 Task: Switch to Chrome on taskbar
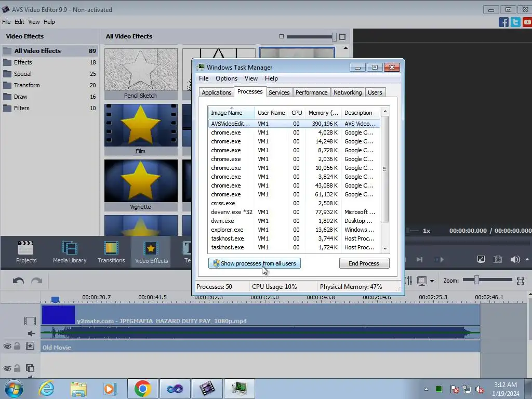point(142,389)
